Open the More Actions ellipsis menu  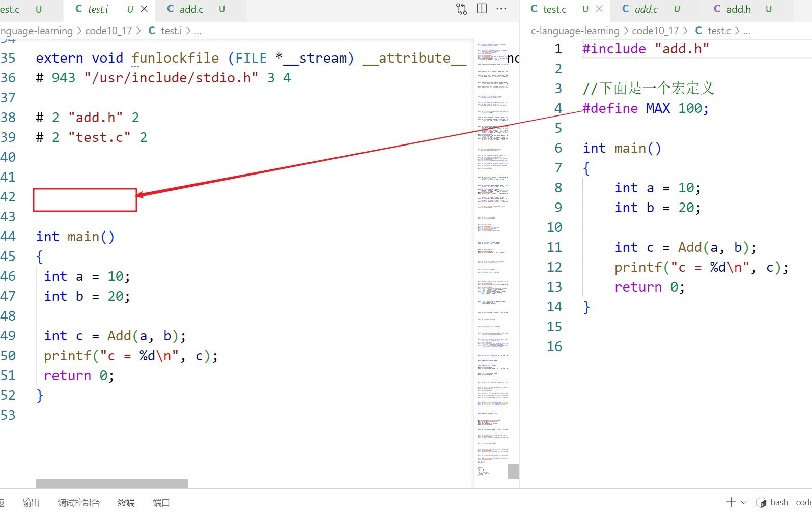pyautogui.click(x=501, y=9)
